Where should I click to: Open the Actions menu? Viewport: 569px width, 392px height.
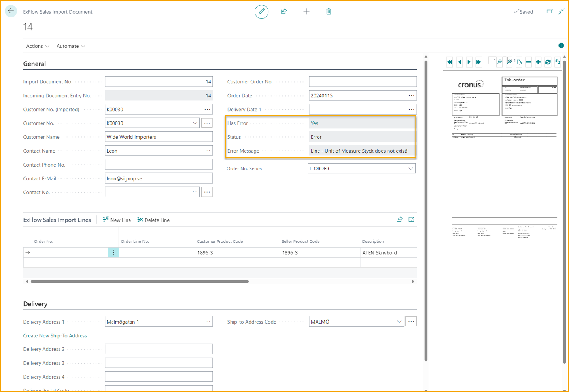(x=38, y=46)
